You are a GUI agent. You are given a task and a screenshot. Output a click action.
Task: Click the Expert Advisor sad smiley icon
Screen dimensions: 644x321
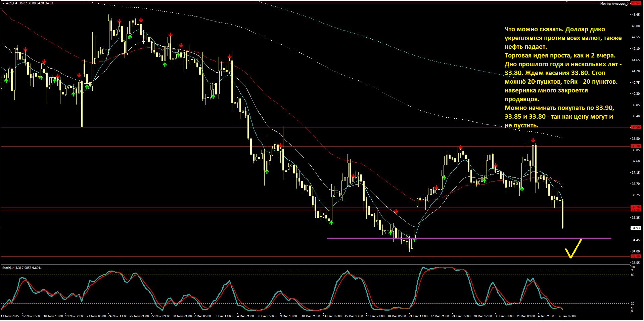626,3
